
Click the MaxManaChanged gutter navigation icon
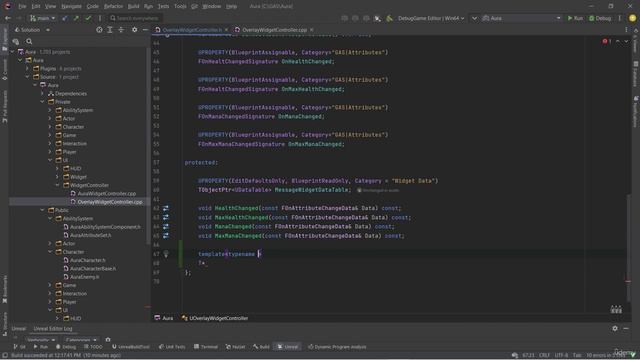point(166,236)
